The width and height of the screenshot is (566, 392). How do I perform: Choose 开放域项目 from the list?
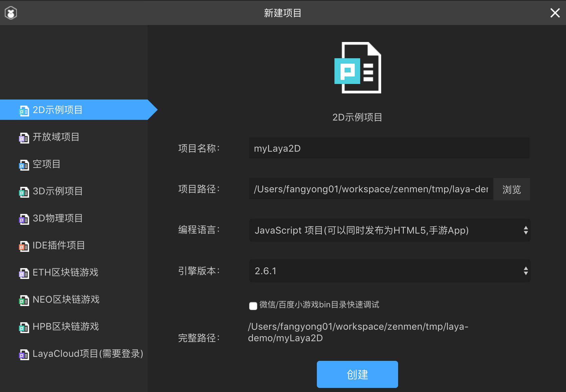coord(74,137)
